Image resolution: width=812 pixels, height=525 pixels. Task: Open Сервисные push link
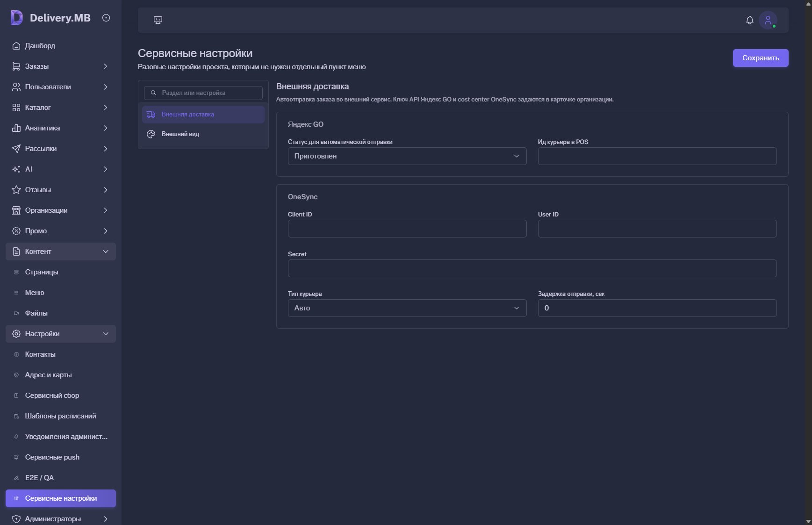(x=61, y=457)
